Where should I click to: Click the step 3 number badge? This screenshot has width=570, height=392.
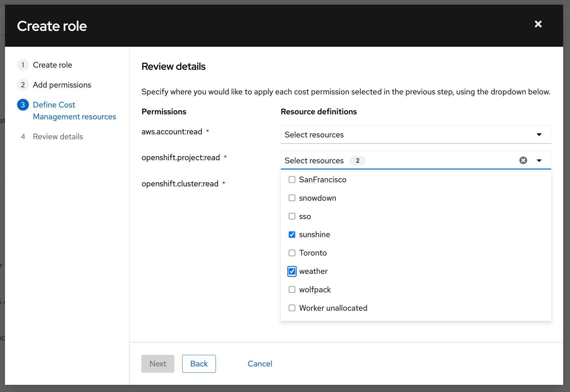[23, 105]
